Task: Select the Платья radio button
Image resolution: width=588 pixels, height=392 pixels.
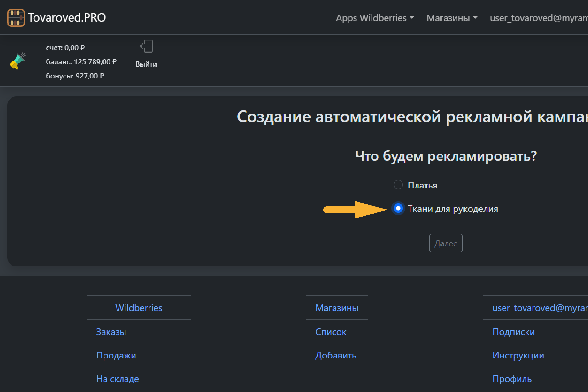Action: point(398,185)
